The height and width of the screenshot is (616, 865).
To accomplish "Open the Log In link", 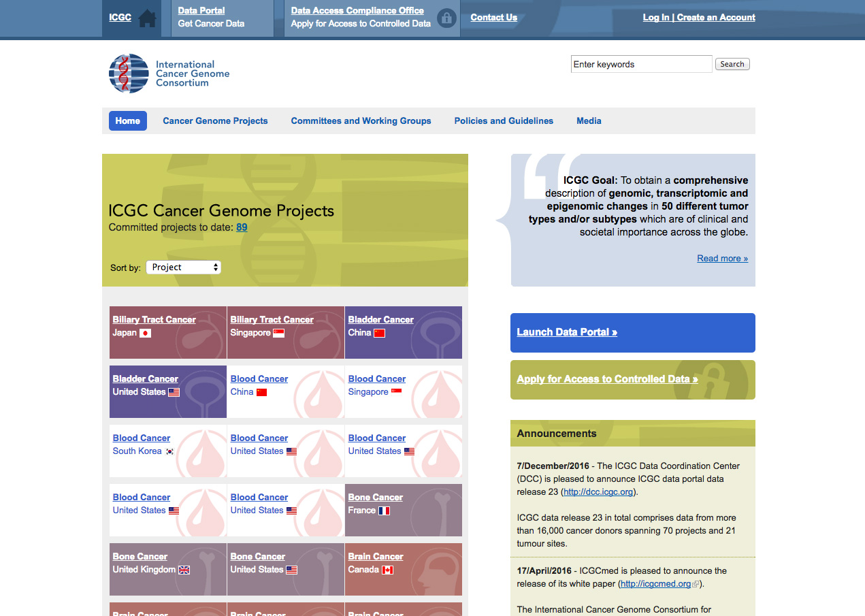I will pyautogui.click(x=655, y=18).
